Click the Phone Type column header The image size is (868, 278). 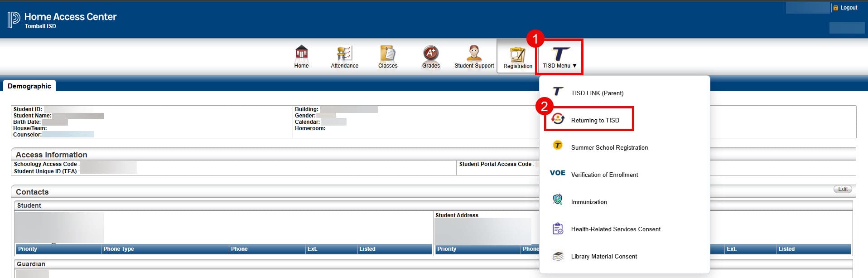(119, 249)
